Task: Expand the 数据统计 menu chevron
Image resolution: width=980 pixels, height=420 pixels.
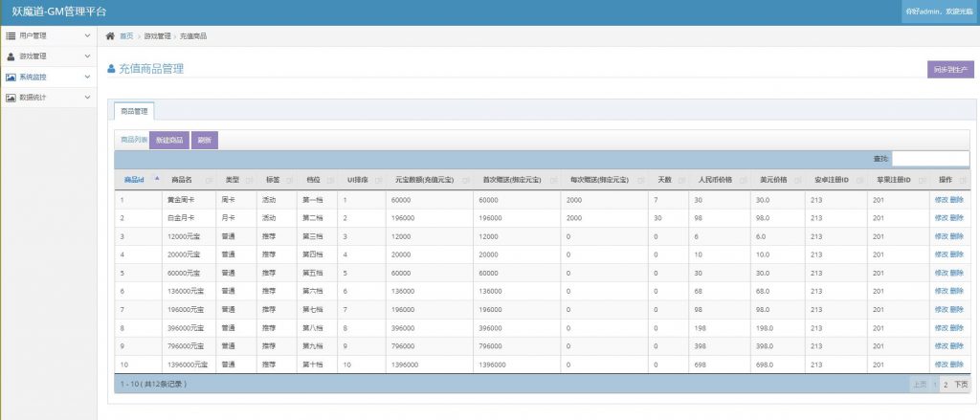Action: pyautogui.click(x=87, y=98)
